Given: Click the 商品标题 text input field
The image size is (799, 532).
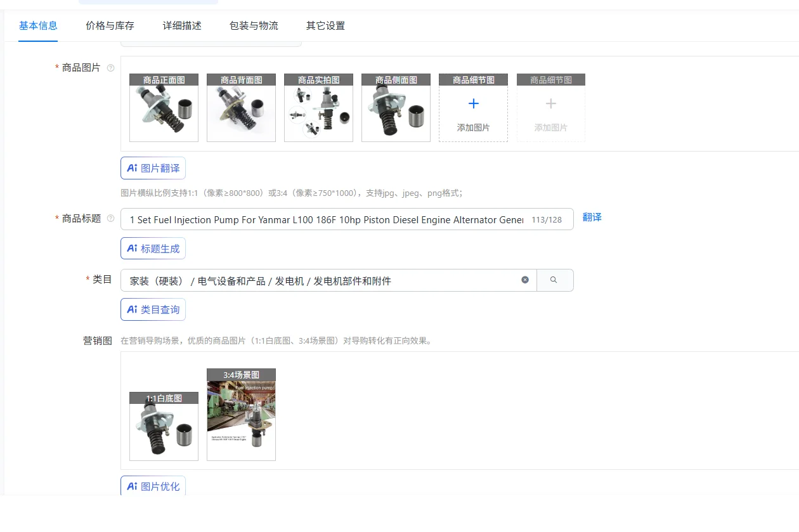Looking at the screenshot, I should click(327, 219).
